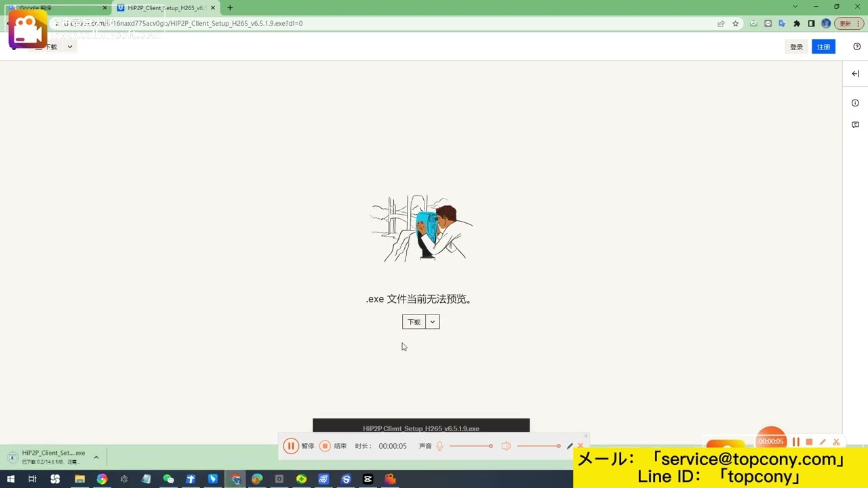Image resolution: width=868 pixels, height=488 pixels.
Task: Click the 登录 login button
Action: coord(796,47)
